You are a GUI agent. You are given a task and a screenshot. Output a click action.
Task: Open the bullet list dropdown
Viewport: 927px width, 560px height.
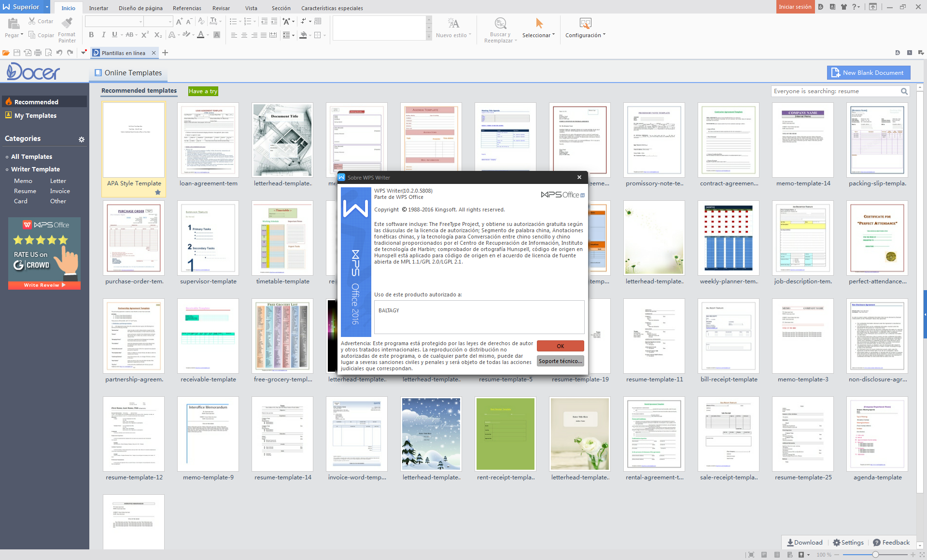(239, 22)
